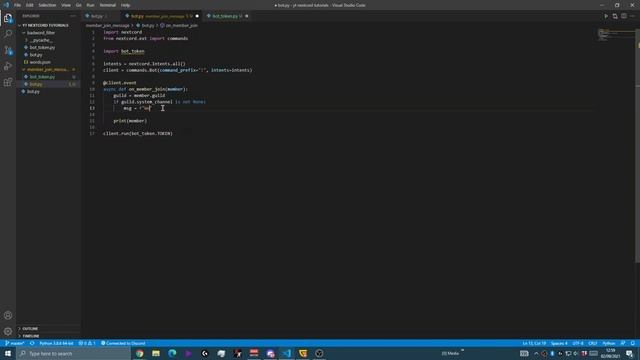Open the Terminal menu
The width and height of the screenshot is (640, 360).
tap(107, 5)
